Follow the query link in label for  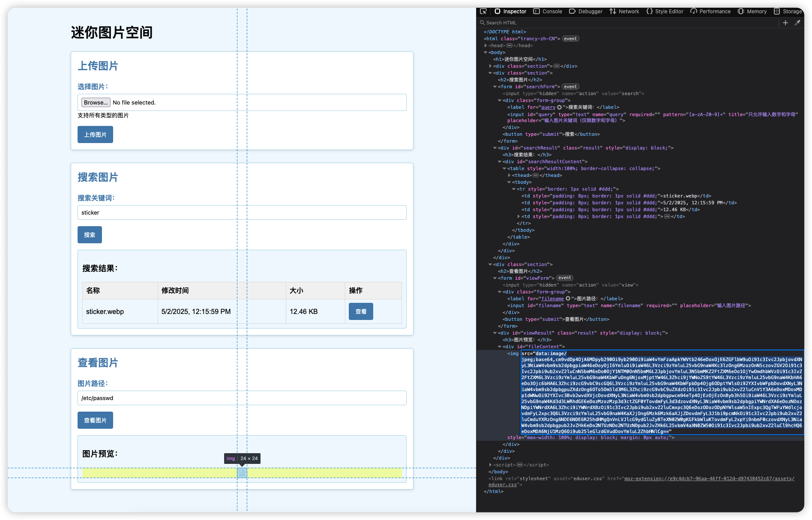tap(548, 107)
